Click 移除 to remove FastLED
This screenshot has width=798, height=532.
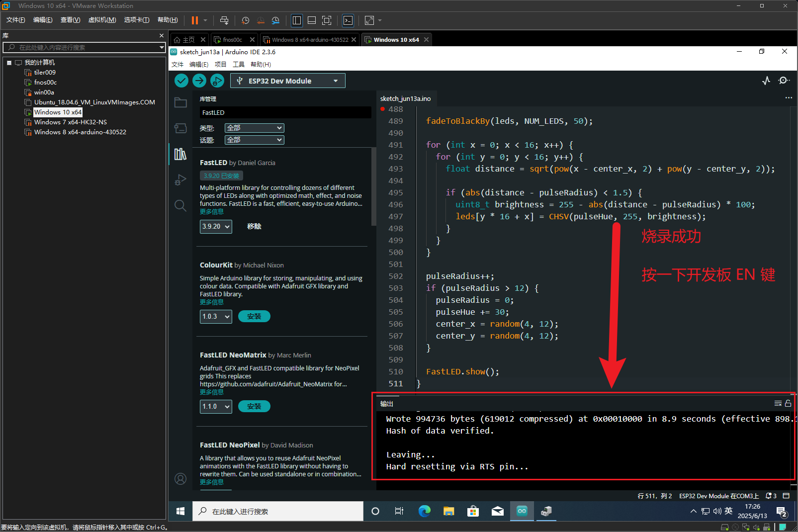[x=254, y=226]
